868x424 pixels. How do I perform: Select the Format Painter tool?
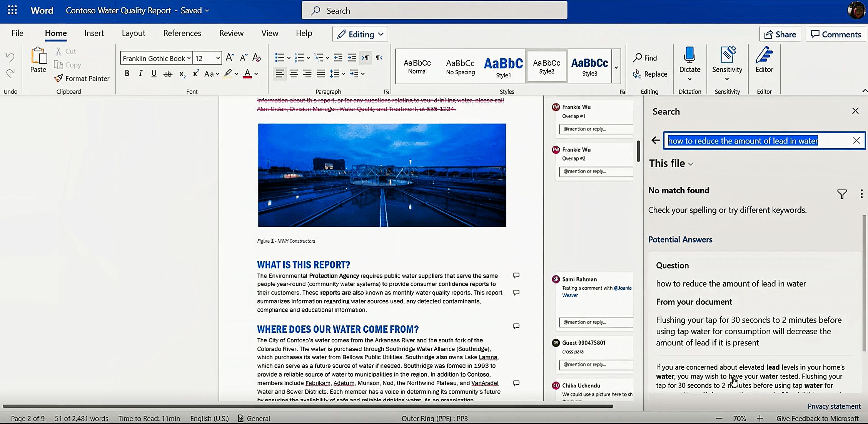[x=82, y=79]
